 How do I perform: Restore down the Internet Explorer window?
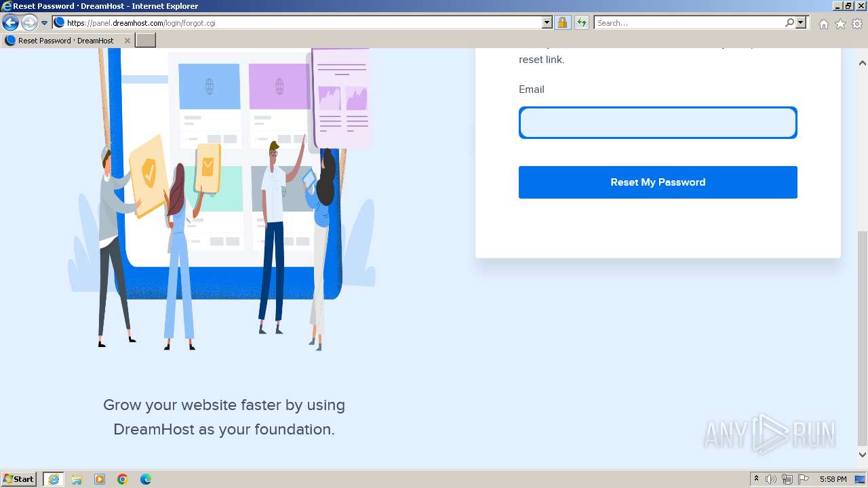pyautogui.click(x=848, y=6)
